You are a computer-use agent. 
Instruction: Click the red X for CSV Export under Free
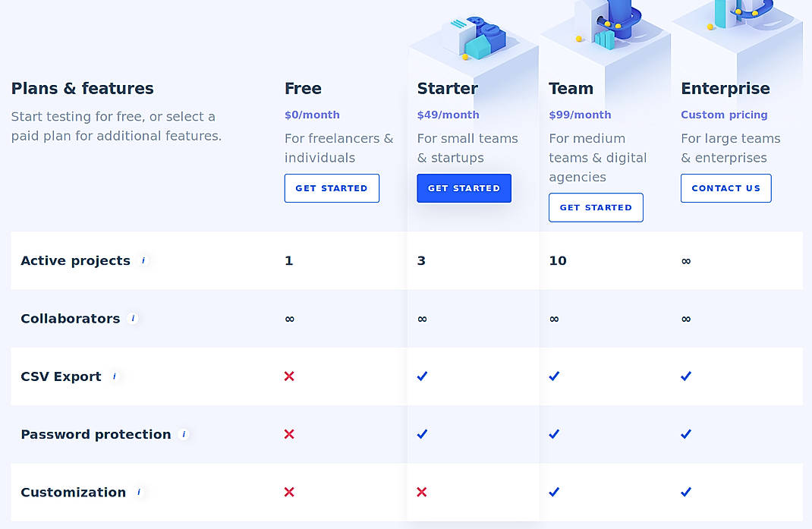pos(289,376)
